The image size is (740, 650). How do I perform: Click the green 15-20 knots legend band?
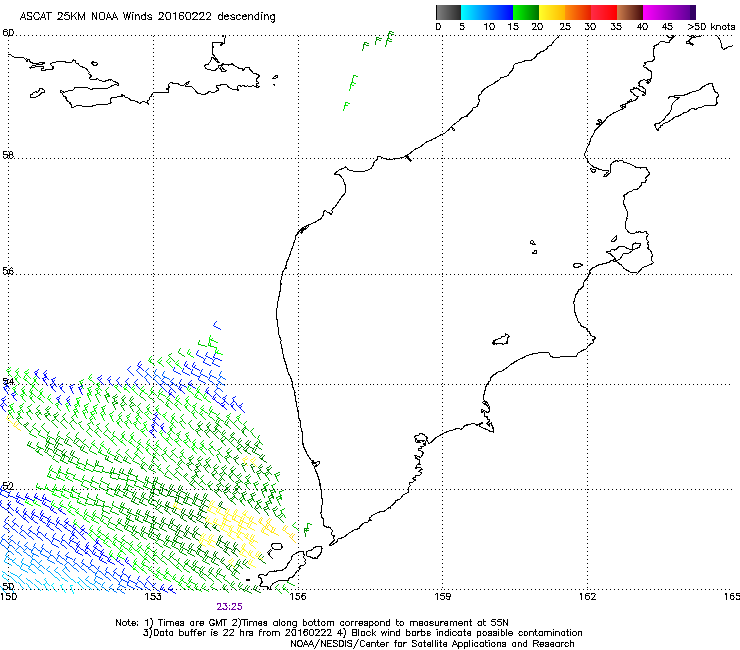coord(526,12)
